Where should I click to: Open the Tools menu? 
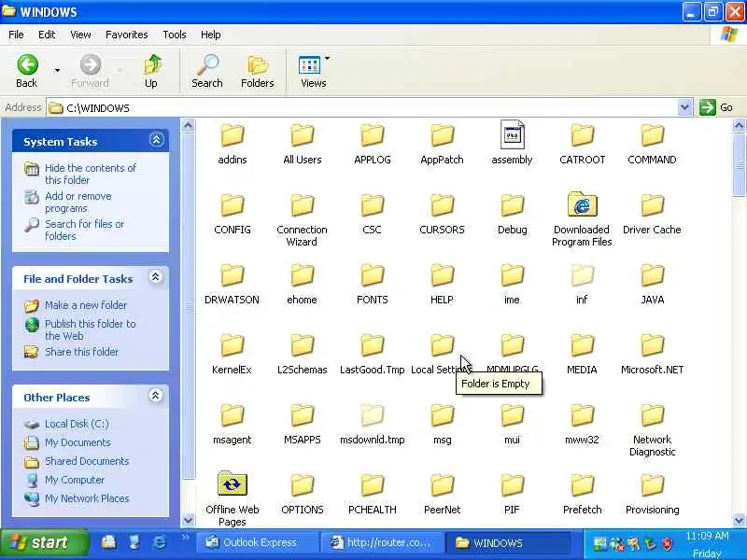coord(175,35)
